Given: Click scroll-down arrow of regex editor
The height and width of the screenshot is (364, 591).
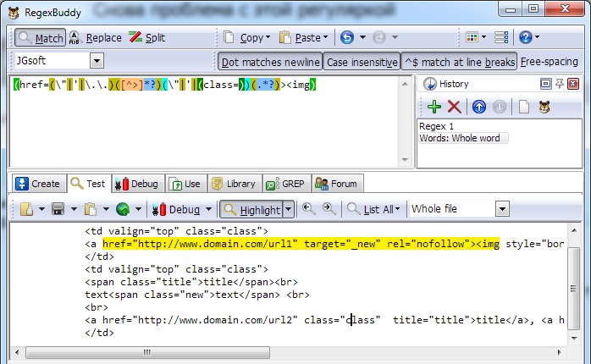Looking at the screenshot, I should click(x=406, y=160).
